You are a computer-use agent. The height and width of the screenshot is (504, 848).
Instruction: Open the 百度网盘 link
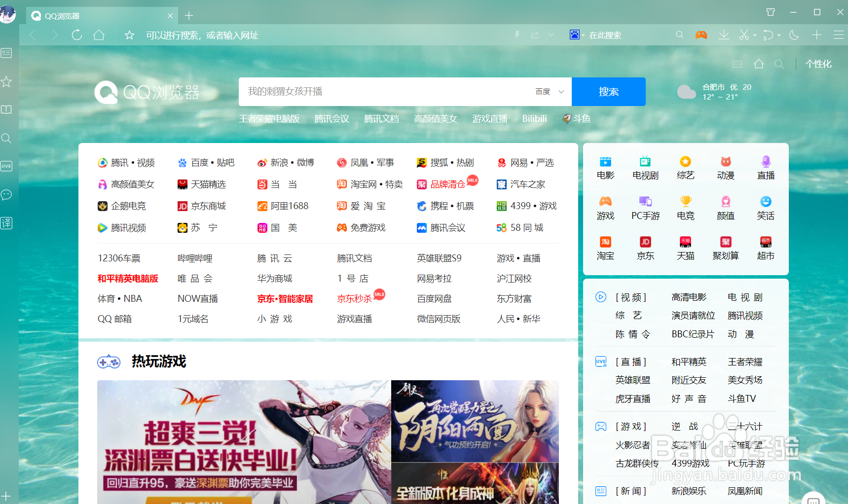pyautogui.click(x=434, y=299)
